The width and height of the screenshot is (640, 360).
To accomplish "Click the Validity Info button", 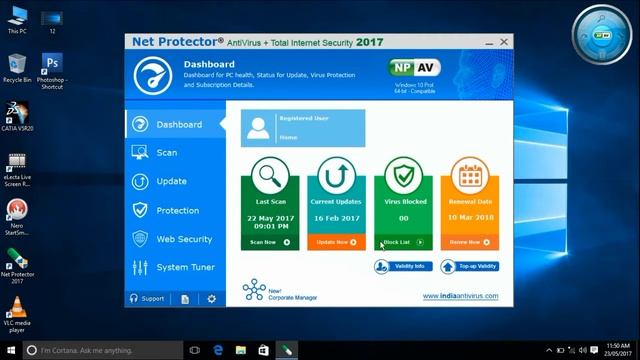I will 403,267.
